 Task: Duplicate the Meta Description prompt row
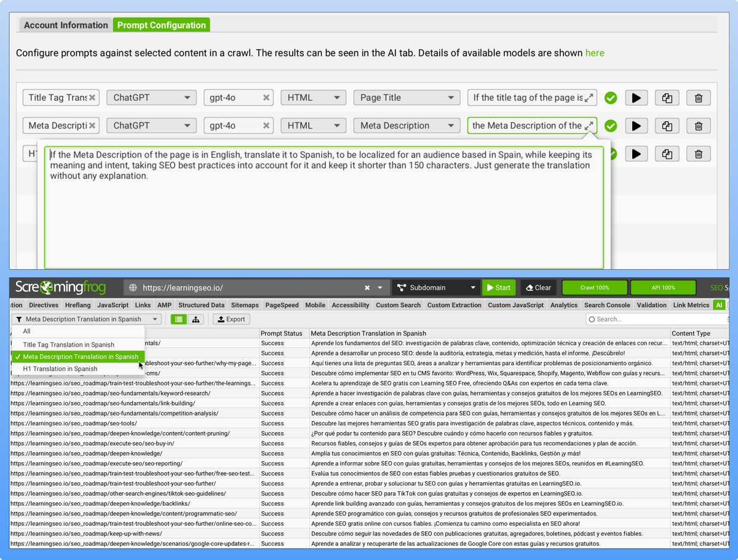667,125
